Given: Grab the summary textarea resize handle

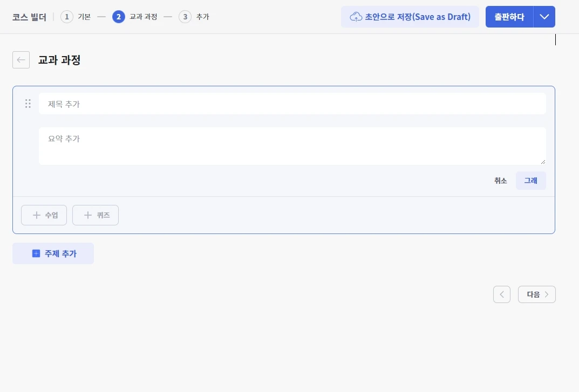Looking at the screenshot, I should tap(543, 162).
